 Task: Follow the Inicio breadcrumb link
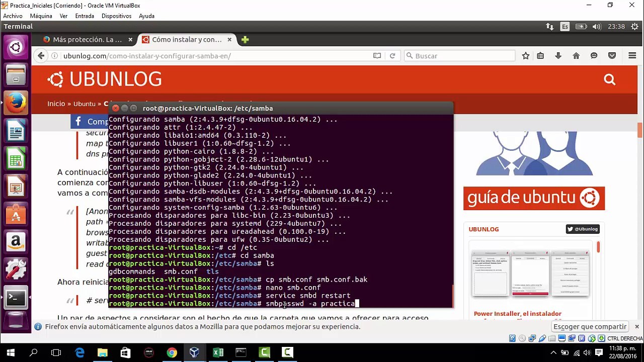56,104
